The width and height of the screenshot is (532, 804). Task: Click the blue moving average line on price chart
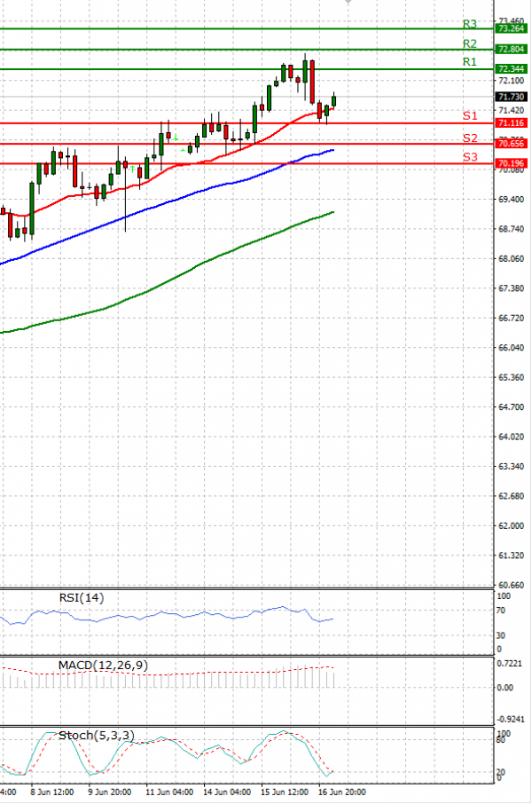pos(169,201)
